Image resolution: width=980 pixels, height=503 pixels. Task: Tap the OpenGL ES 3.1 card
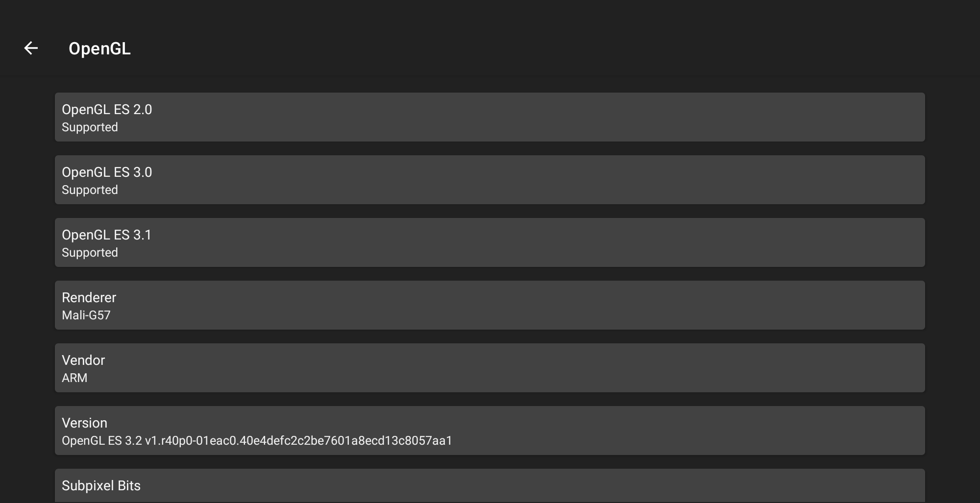(x=490, y=242)
